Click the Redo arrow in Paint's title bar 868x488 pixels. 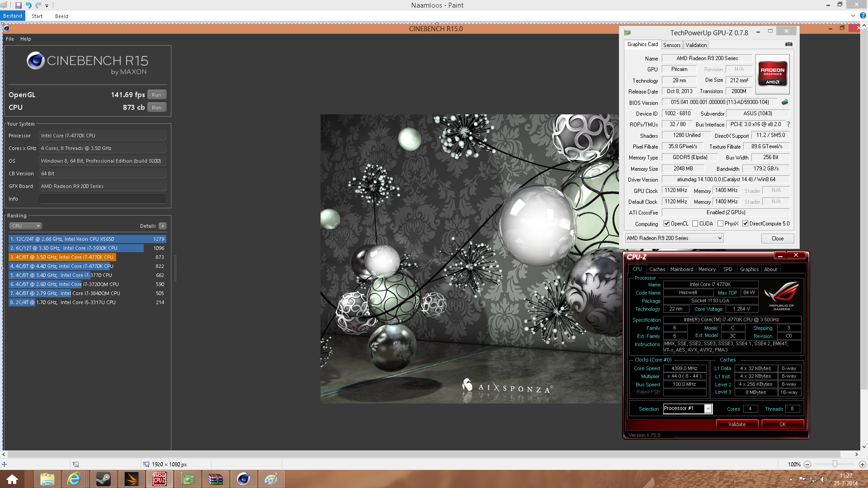(38, 5)
